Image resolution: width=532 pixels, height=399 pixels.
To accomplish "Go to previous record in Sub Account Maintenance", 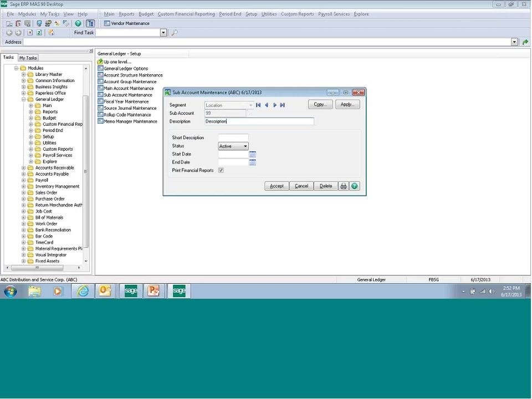I will 267,105.
